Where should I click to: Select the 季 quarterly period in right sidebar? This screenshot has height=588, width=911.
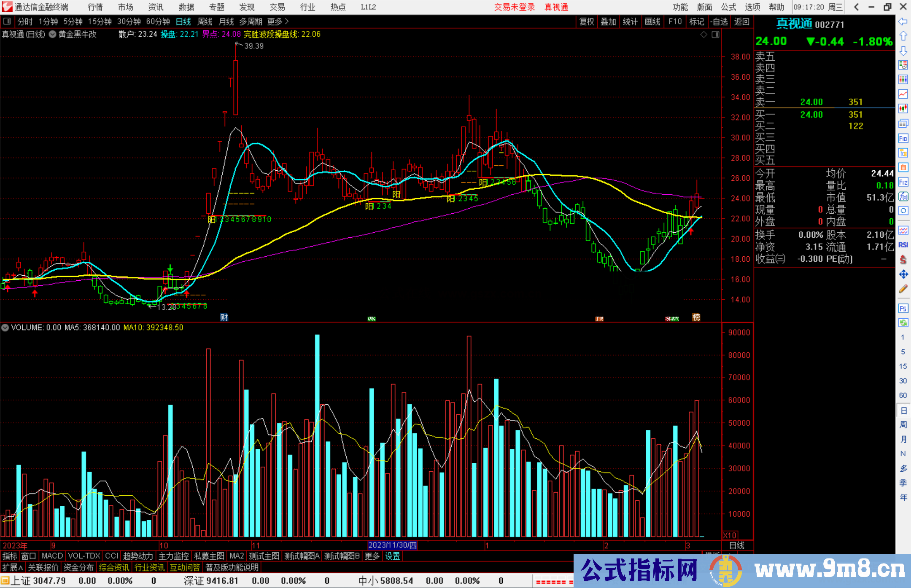coord(903,483)
